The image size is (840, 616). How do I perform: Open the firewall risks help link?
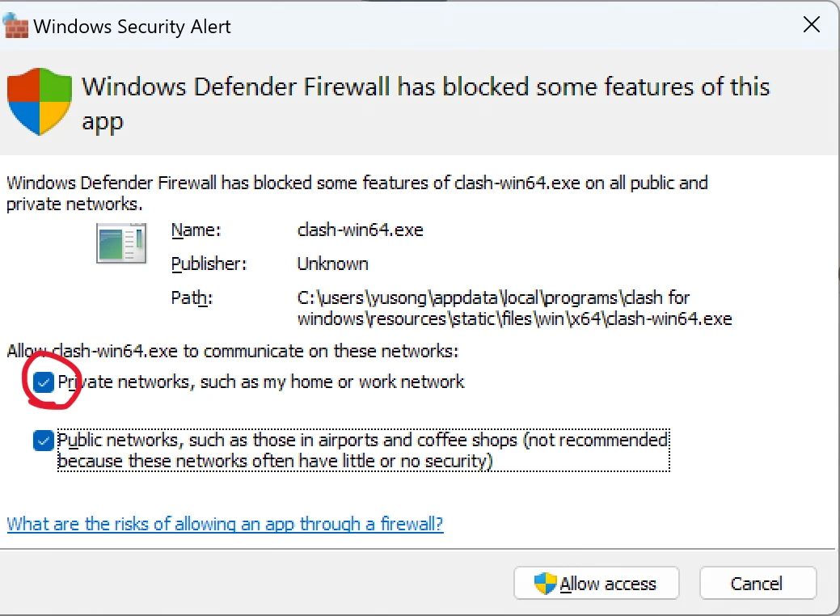tap(225, 524)
